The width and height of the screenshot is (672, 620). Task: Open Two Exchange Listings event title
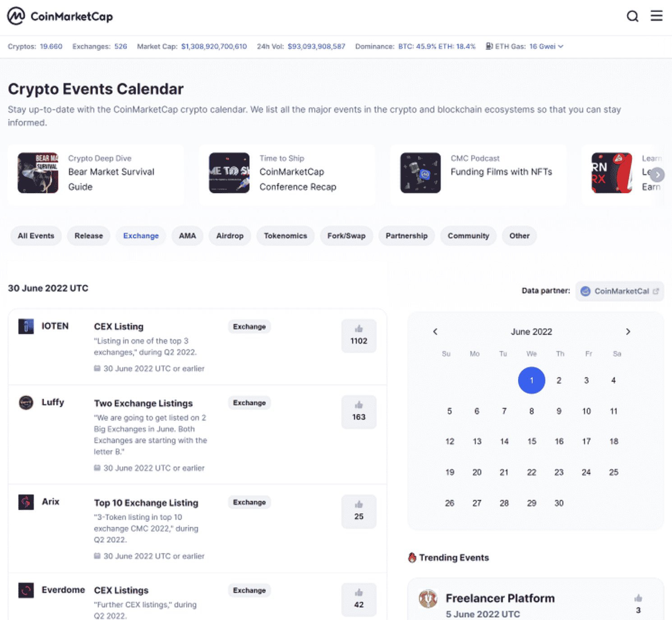coord(143,403)
